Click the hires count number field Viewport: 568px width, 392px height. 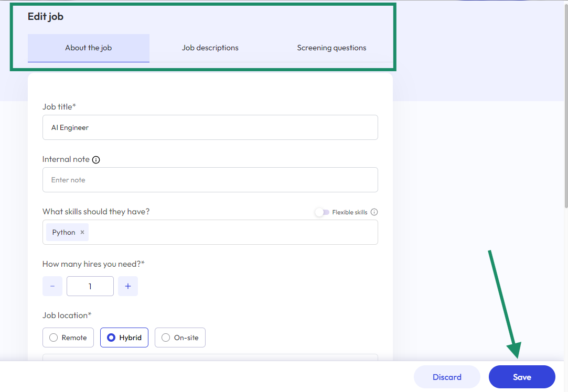pyautogui.click(x=90, y=286)
